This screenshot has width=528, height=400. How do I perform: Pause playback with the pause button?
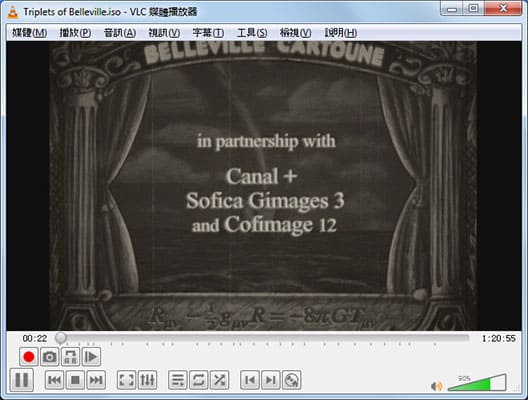22,380
